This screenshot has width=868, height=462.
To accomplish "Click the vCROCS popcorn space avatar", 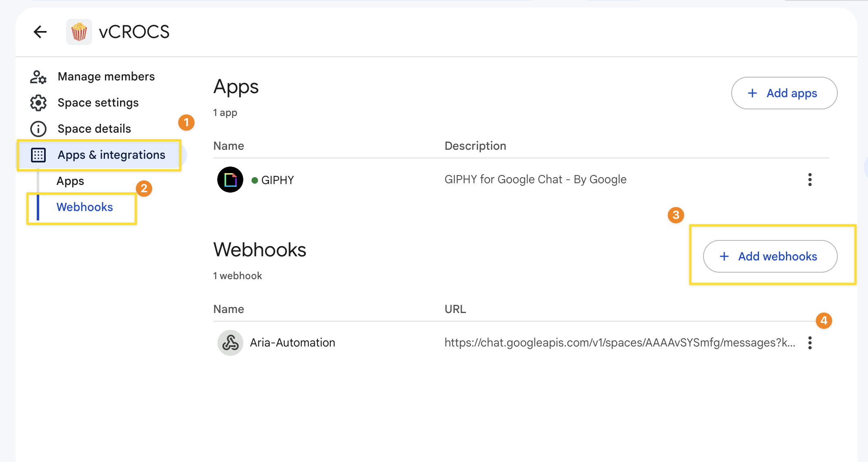I will [79, 32].
